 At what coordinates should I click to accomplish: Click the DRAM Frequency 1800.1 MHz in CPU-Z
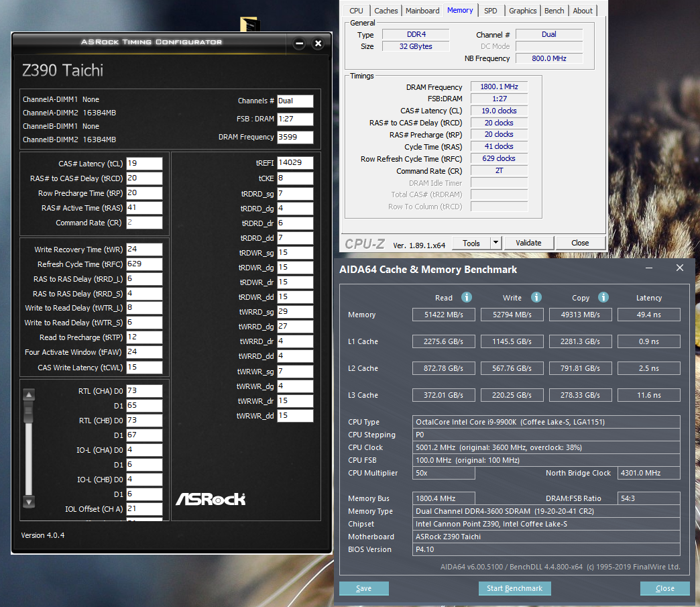coord(499,87)
